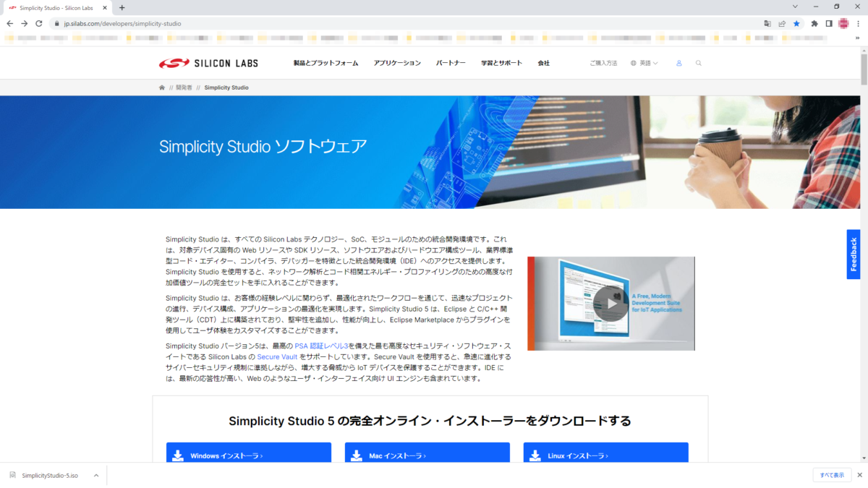The width and height of the screenshot is (868, 488).
Task: Go forward with the browser forward arrow
Action: [x=24, y=23]
